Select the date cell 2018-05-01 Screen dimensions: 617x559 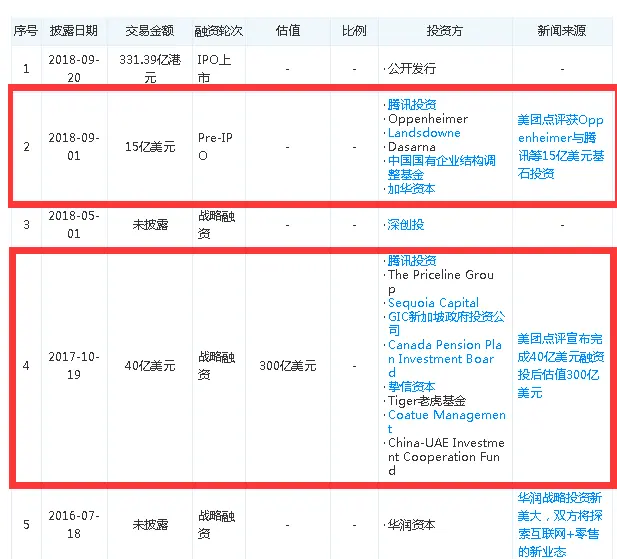pyautogui.click(x=74, y=225)
